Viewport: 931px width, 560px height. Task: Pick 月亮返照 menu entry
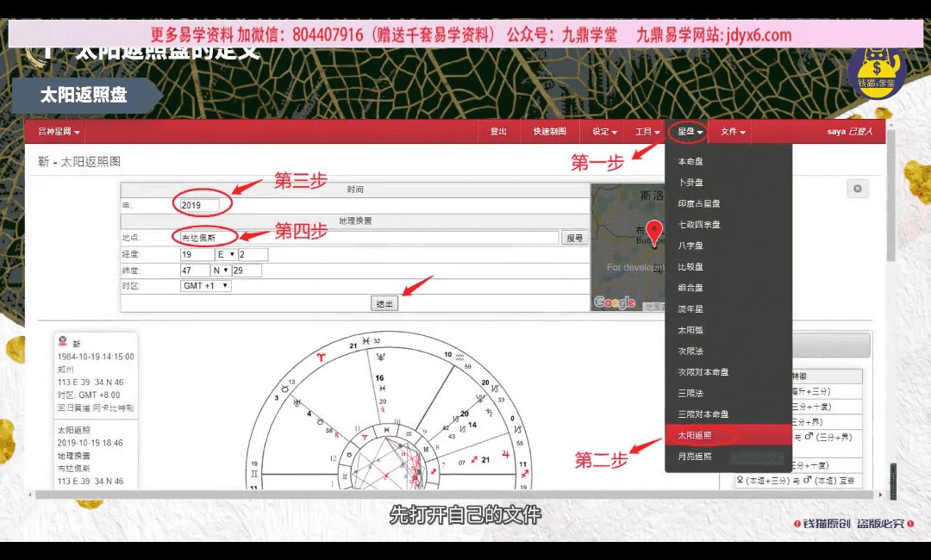click(x=695, y=457)
